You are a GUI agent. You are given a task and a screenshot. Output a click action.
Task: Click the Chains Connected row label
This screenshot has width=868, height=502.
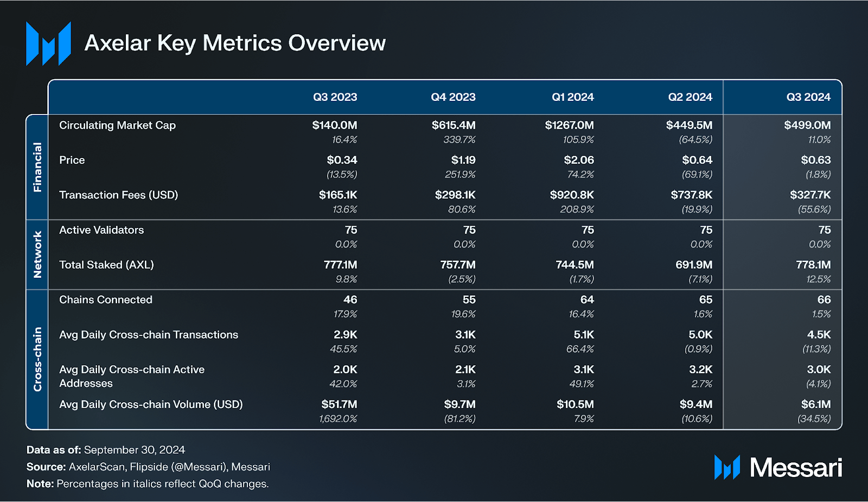106,300
